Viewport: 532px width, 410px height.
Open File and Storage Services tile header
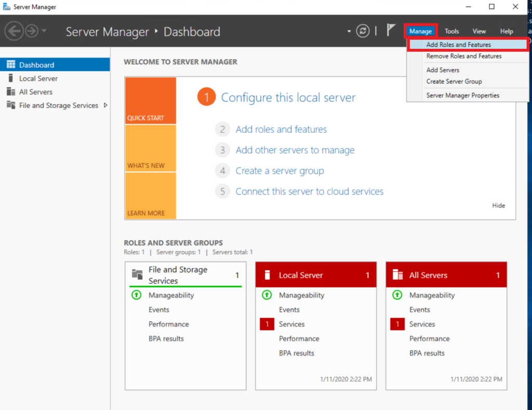tap(185, 275)
